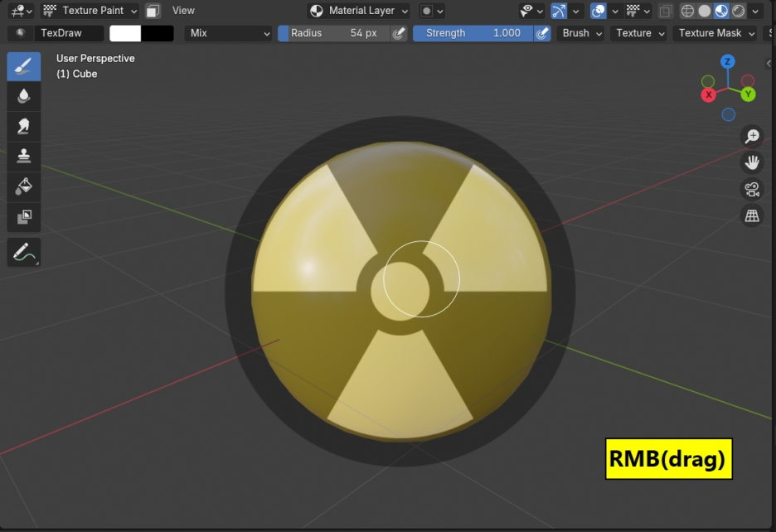The height and width of the screenshot is (532, 776).
Task: Toggle pressure sensitivity for Strength
Action: [x=542, y=33]
